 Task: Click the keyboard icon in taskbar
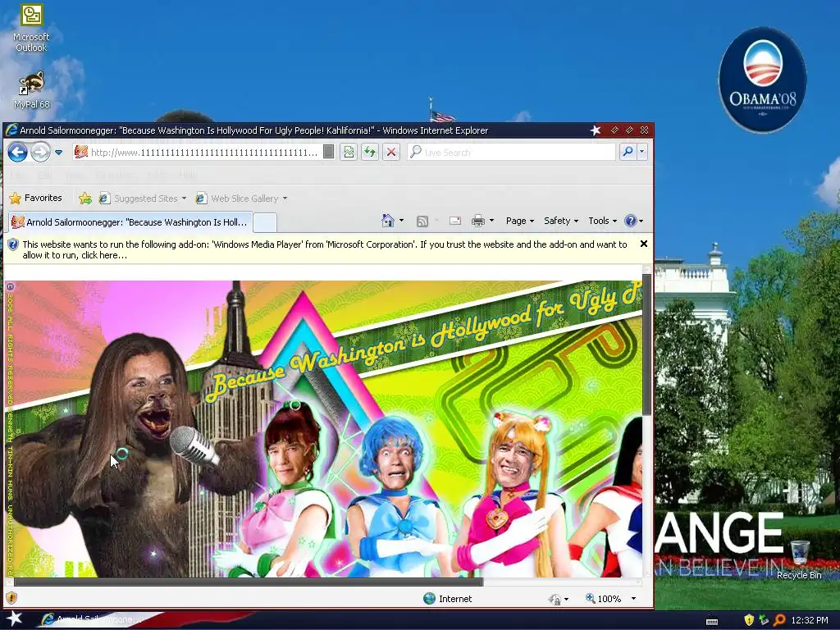coord(712,621)
